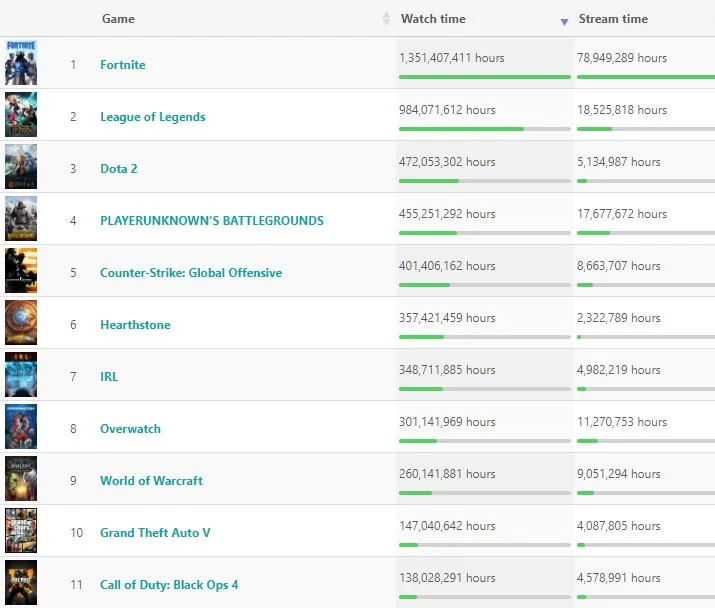Click the Overwatch cover thumbnail
The height and width of the screenshot is (608, 715).
tap(21, 426)
